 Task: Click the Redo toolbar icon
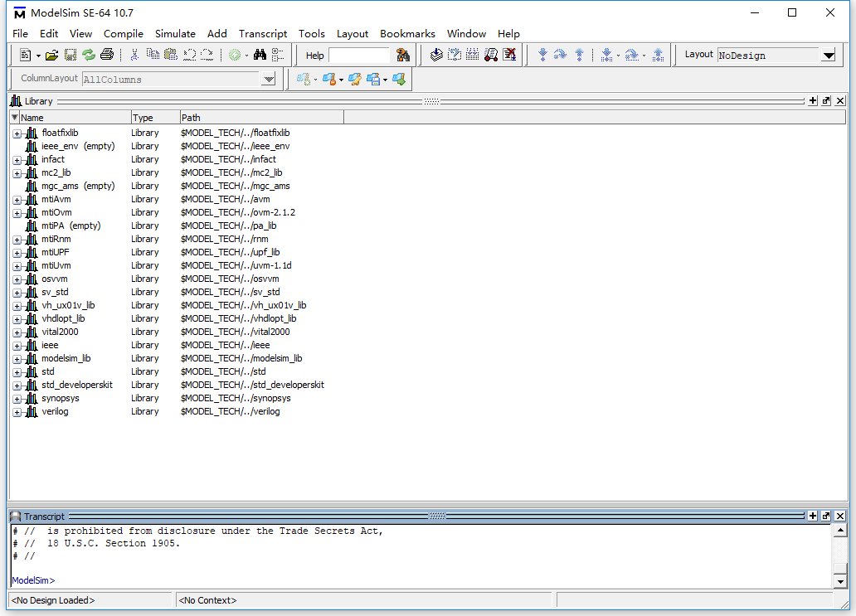(207, 55)
